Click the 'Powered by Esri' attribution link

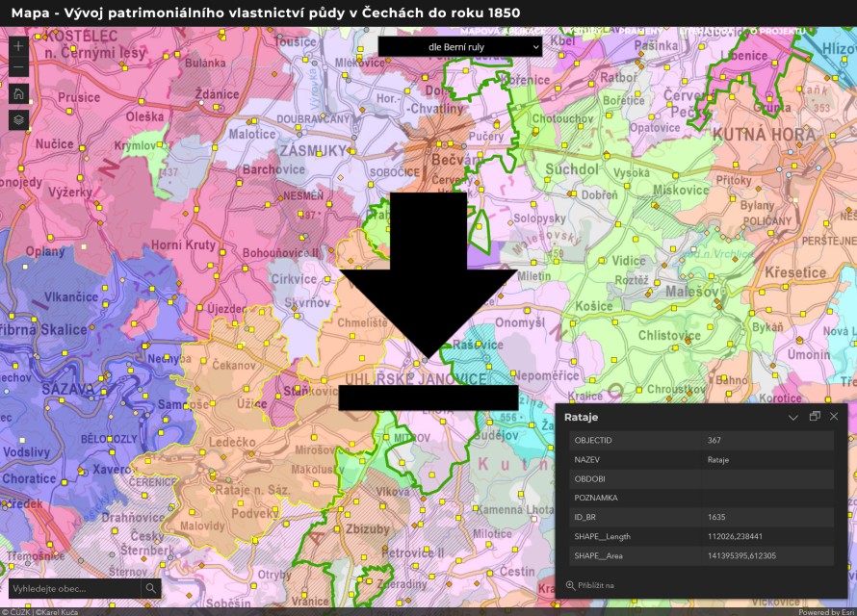click(826, 611)
